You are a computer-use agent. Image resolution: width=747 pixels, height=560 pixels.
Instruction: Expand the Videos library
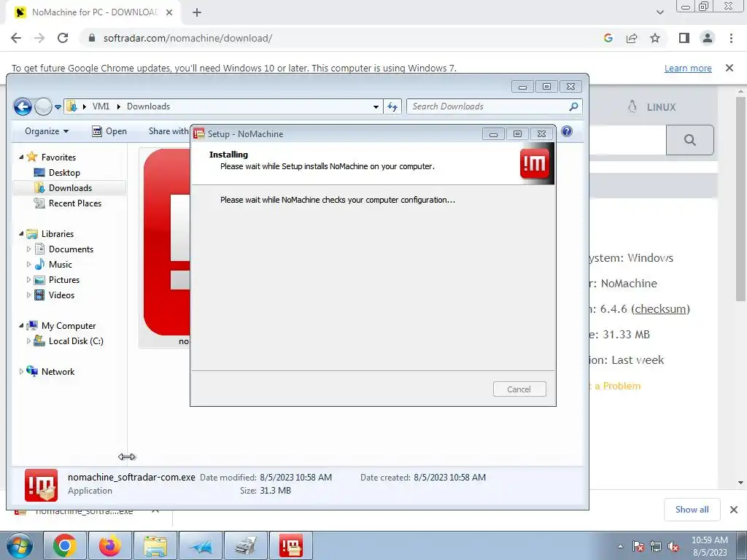point(28,295)
